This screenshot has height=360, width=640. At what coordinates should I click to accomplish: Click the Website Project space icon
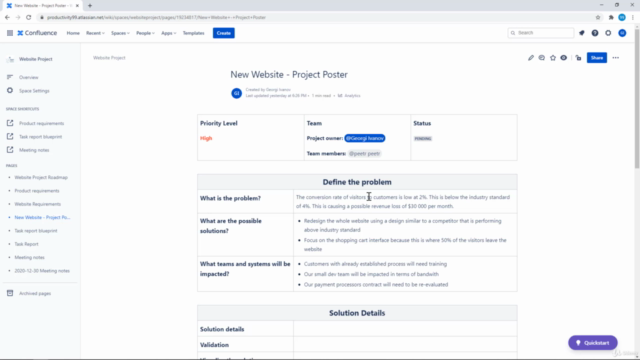pos(10,60)
